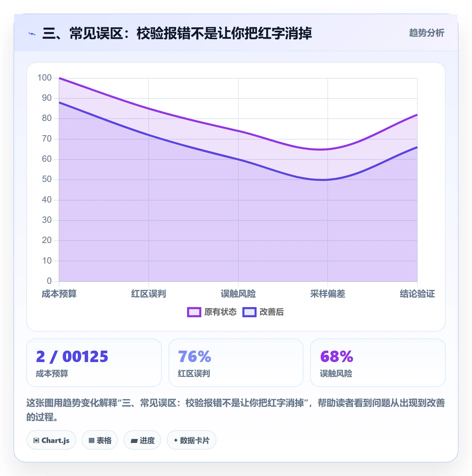Toggle the 改善后 legend swatch
Viewport: 472px width, 476px height.
click(x=249, y=312)
